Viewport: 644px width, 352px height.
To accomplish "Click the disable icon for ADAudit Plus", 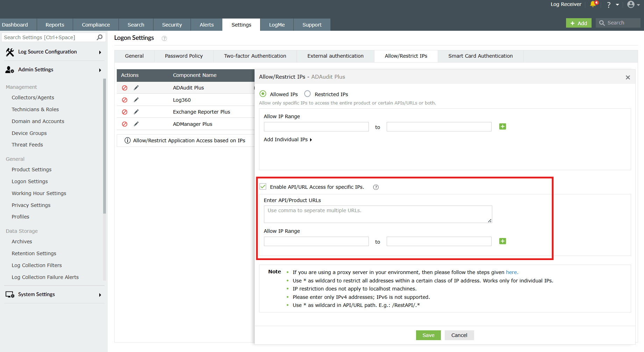I will point(124,88).
